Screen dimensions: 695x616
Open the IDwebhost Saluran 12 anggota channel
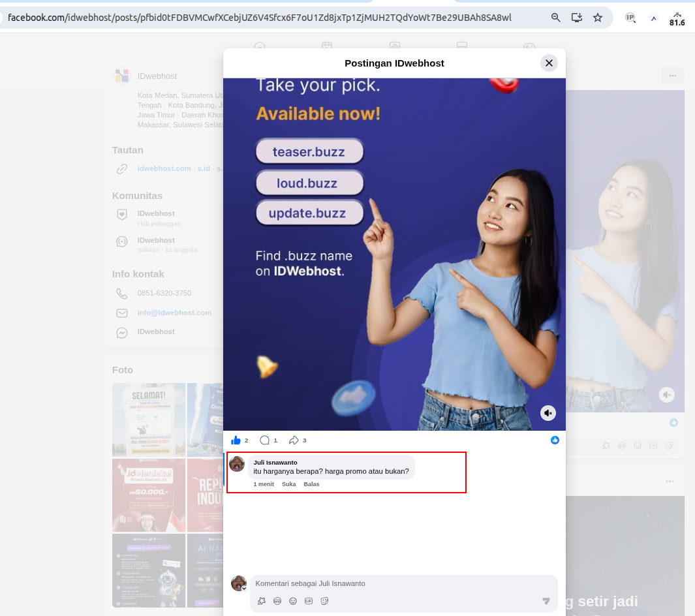(x=156, y=244)
